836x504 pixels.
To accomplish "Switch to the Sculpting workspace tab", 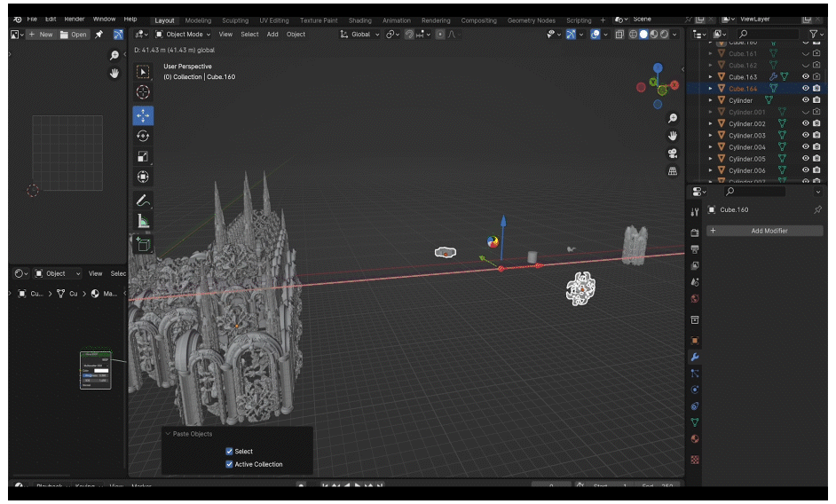I will 235,20.
